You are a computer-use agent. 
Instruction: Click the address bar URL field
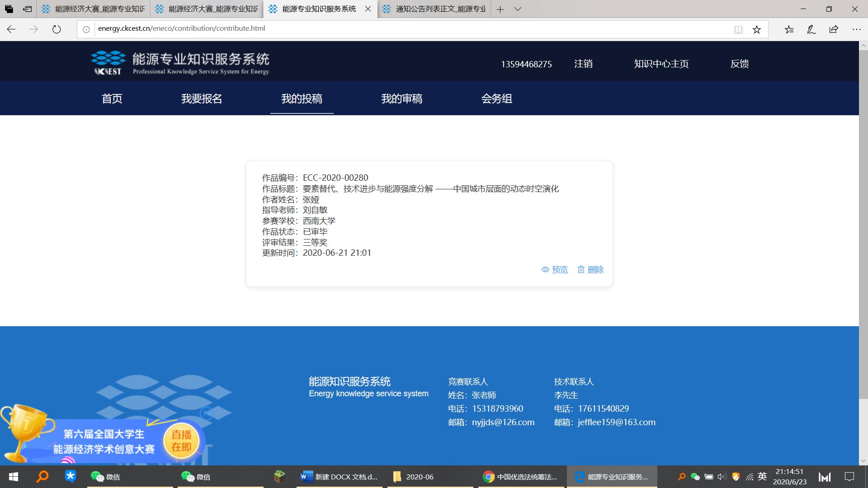181,29
